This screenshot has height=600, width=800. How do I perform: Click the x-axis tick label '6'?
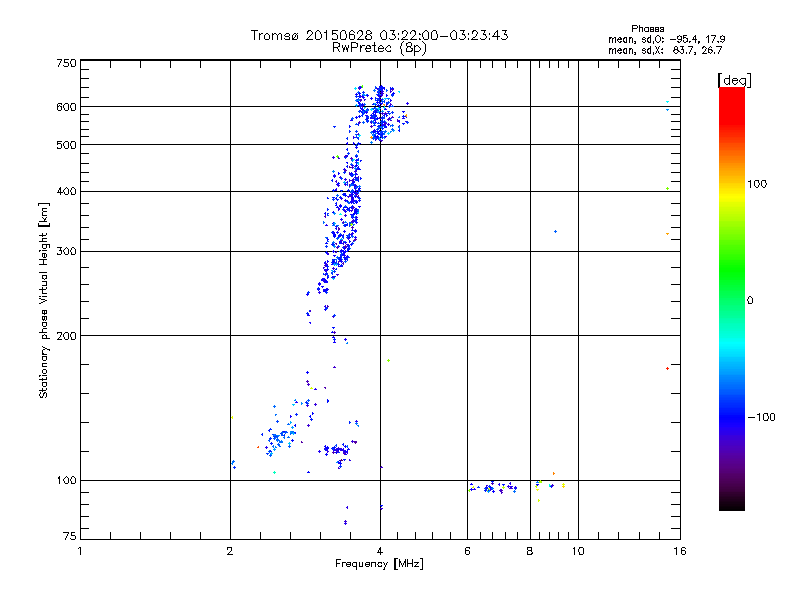(x=467, y=551)
